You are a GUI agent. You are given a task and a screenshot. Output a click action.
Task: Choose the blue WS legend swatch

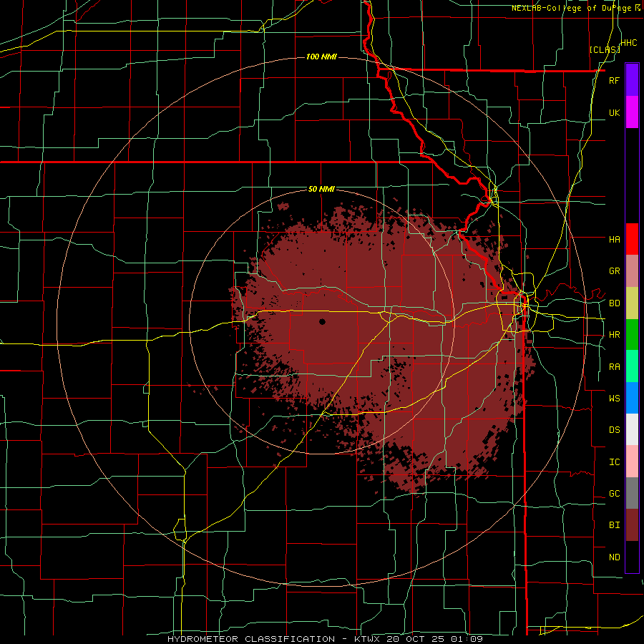tap(632, 398)
